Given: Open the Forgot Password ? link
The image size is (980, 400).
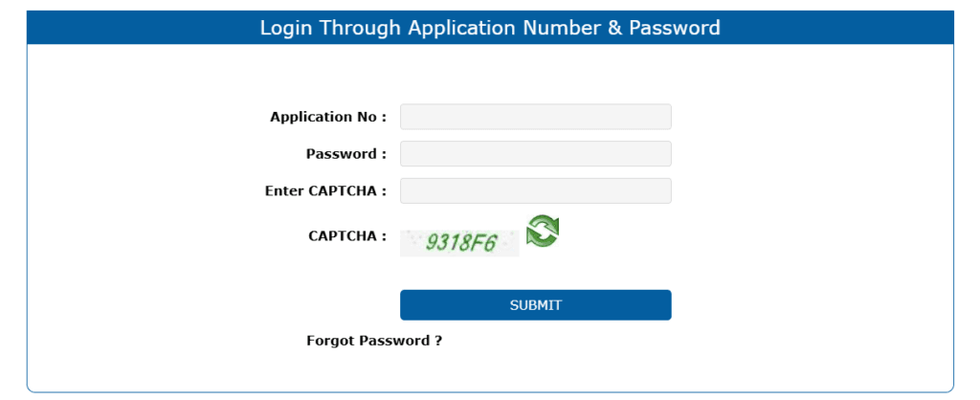Looking at the screenshot, I should pos(374,341).
